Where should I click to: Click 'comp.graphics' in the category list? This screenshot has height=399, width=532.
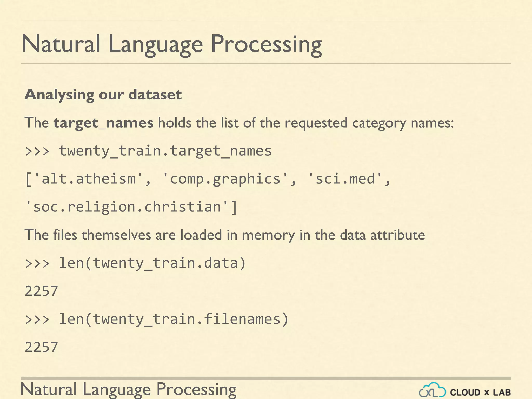tap(225, 179)
